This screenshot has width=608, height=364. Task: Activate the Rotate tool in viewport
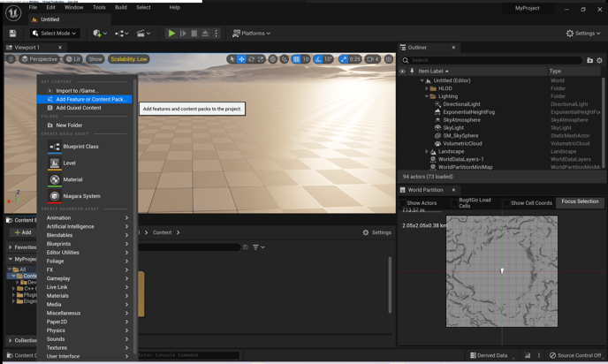click(x=251, y=59)
